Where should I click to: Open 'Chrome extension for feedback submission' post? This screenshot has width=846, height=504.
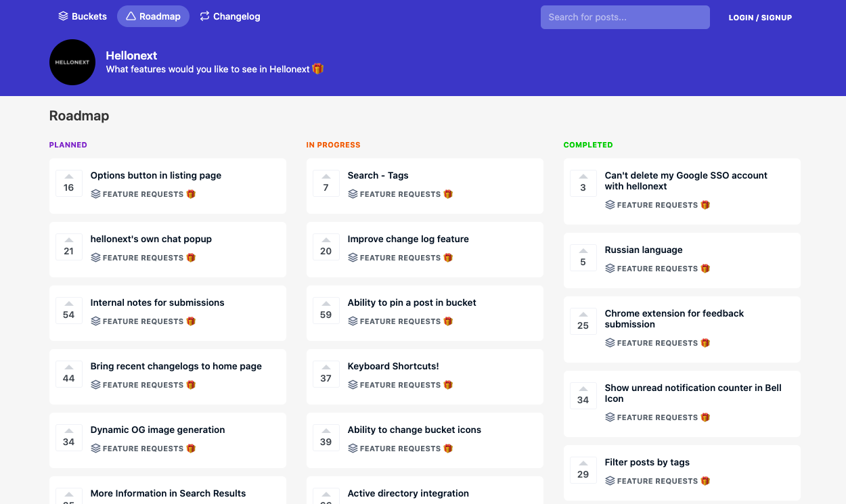[x=674, y=319]
